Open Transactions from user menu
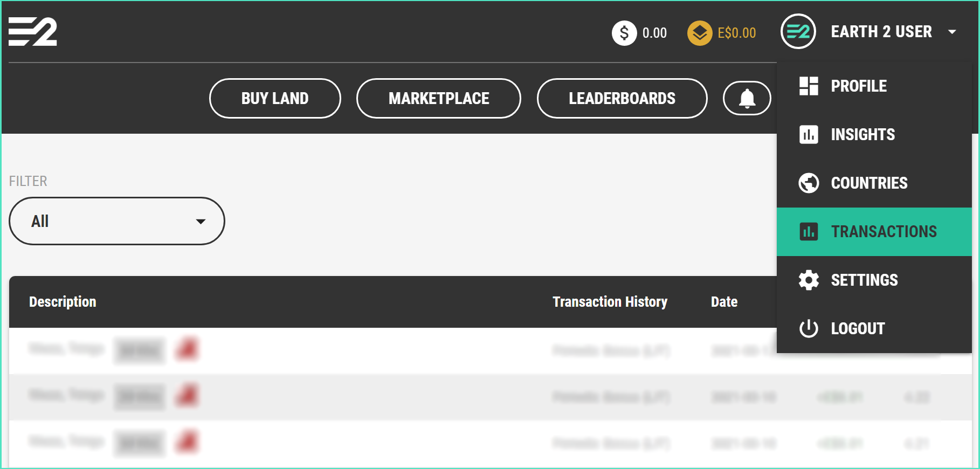Screen dimensions: 980x469 874,232
